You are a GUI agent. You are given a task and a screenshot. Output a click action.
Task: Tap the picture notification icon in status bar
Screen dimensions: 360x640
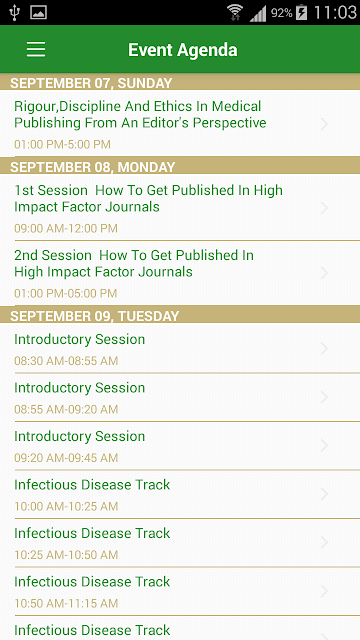(38, 13)
